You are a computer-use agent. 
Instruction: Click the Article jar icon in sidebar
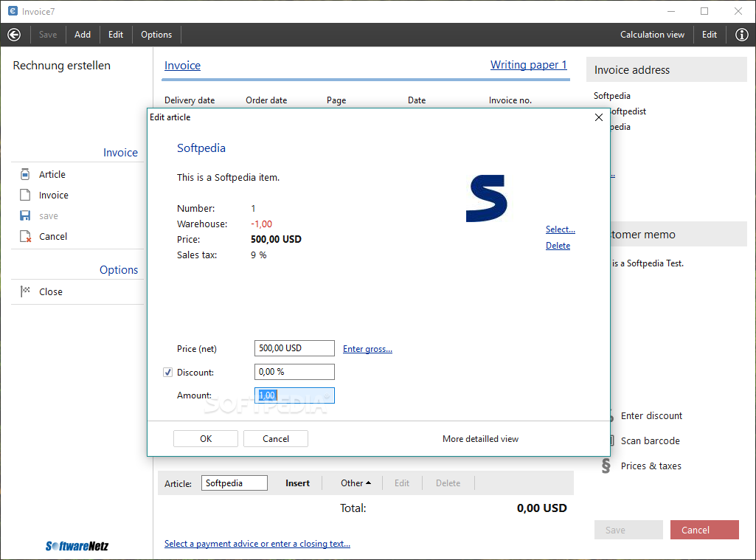(25, 174)
